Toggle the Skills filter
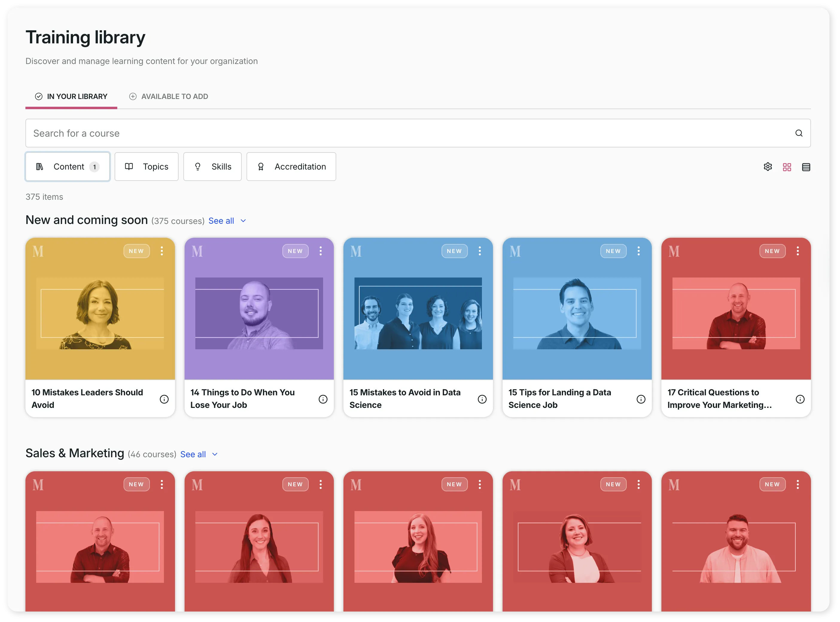 pos(212,167)
